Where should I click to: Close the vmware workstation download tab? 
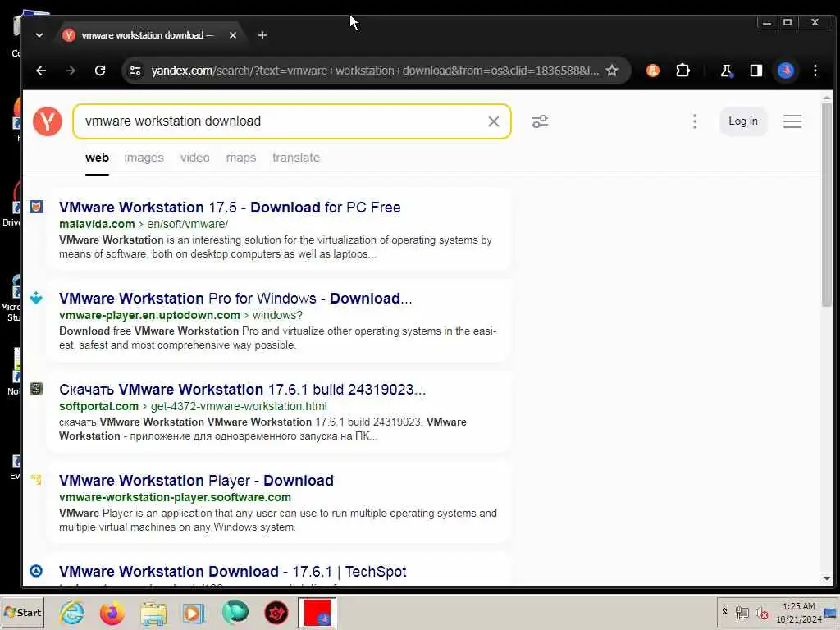(x=232, y=35)
